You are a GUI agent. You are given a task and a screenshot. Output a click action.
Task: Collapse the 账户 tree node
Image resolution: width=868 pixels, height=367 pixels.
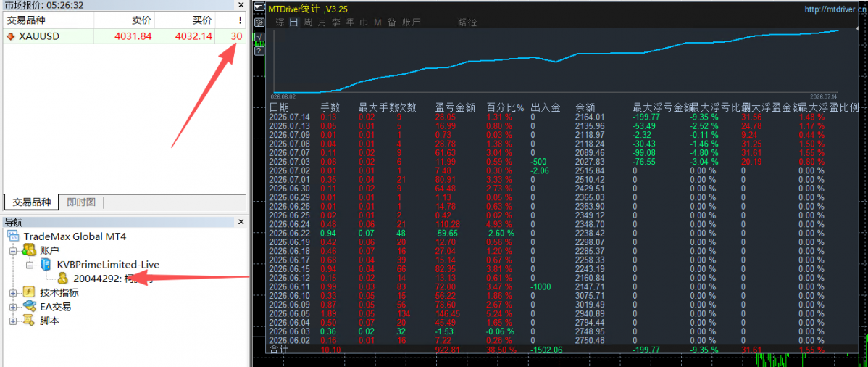(13, 250)
